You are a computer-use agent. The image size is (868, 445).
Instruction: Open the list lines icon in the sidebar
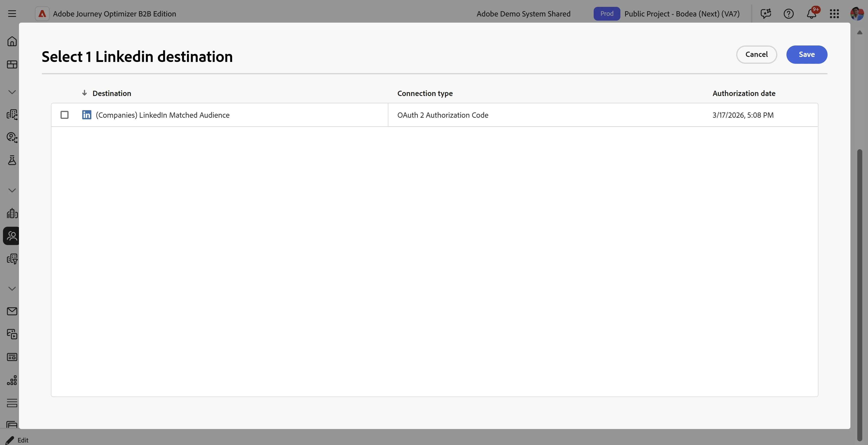pos(12,403)
